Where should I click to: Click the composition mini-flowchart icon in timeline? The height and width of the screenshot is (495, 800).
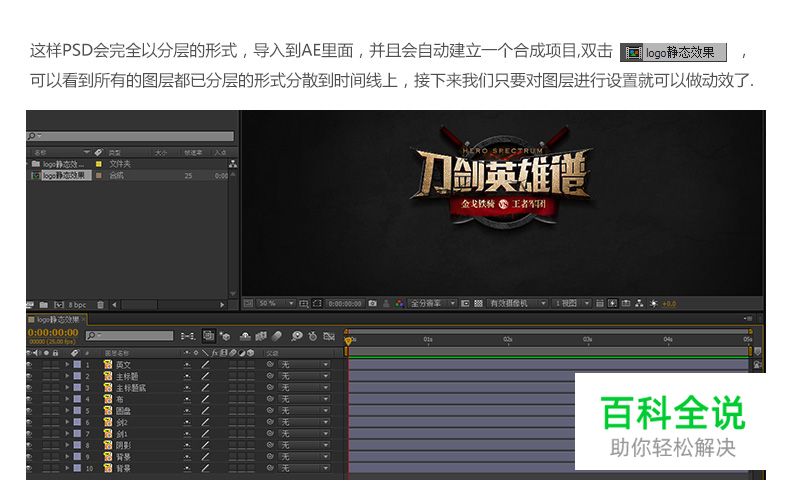pyautogui.click(x=188, y=336)
